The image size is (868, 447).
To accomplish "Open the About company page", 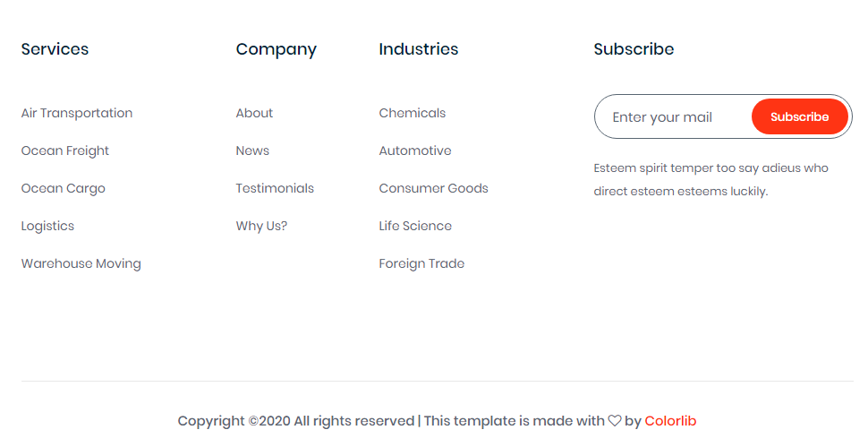I will coord(255,113).
